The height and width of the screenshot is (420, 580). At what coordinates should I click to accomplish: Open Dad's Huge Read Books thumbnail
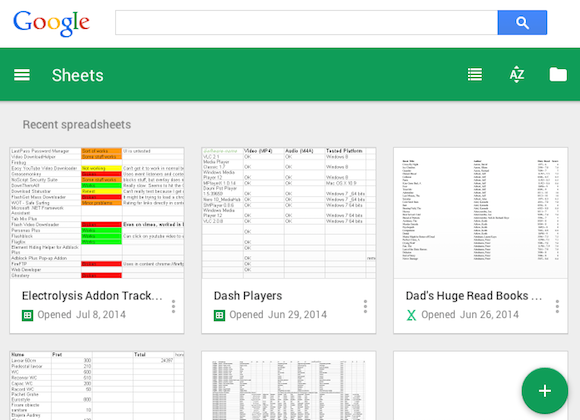tap(480, 213)
